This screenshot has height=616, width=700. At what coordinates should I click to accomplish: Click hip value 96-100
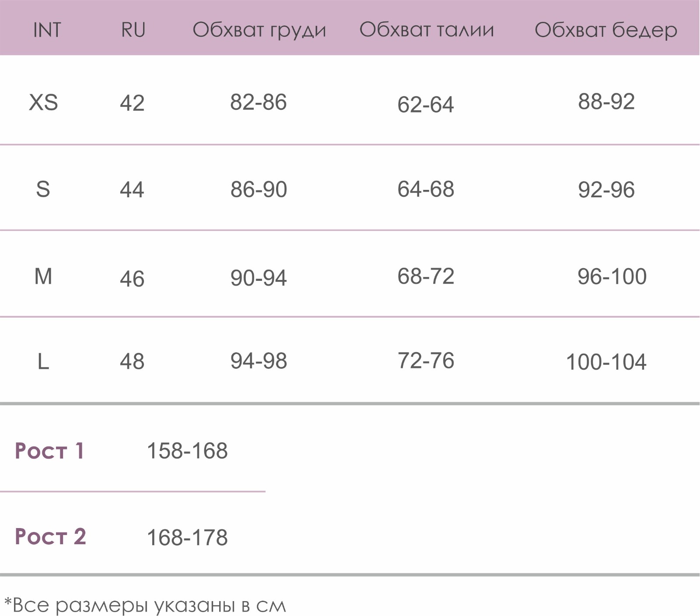click(612, 276)
